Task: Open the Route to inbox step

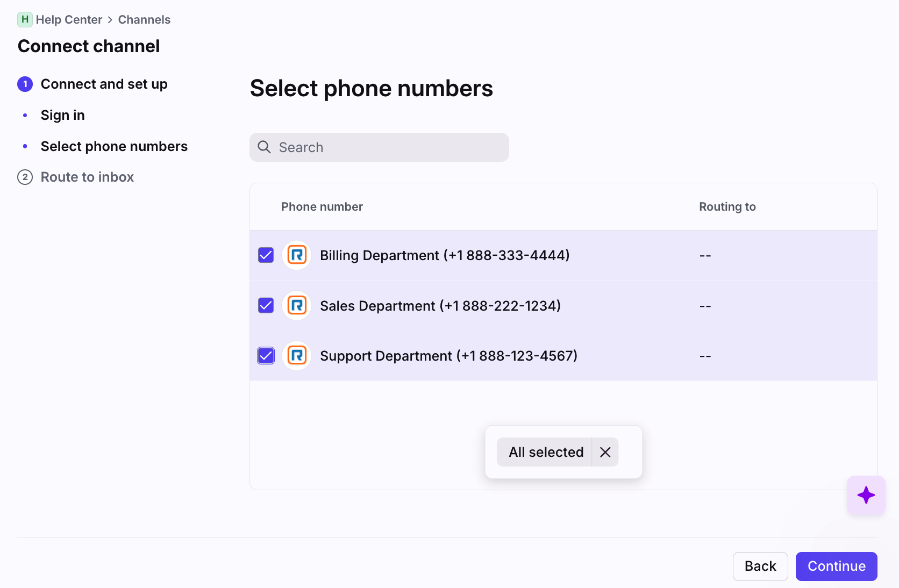Action: coord(87,177)
